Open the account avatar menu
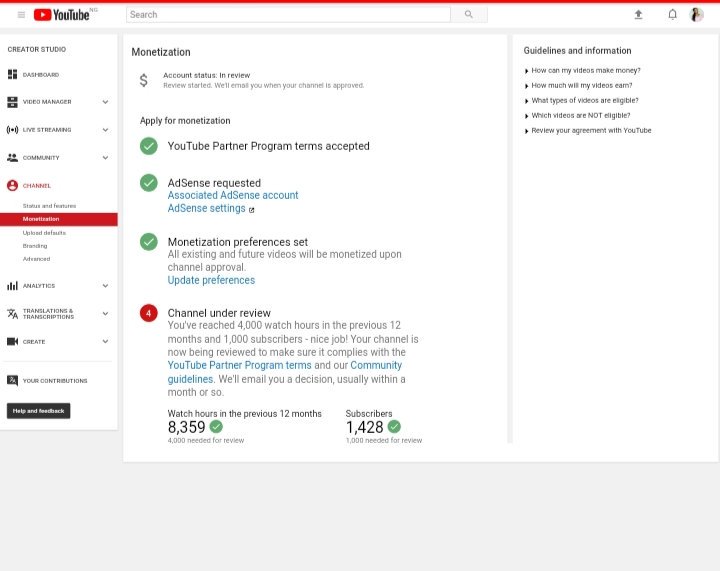The width and height of the screenshot is (720, 571). click(x=697, y=15)
